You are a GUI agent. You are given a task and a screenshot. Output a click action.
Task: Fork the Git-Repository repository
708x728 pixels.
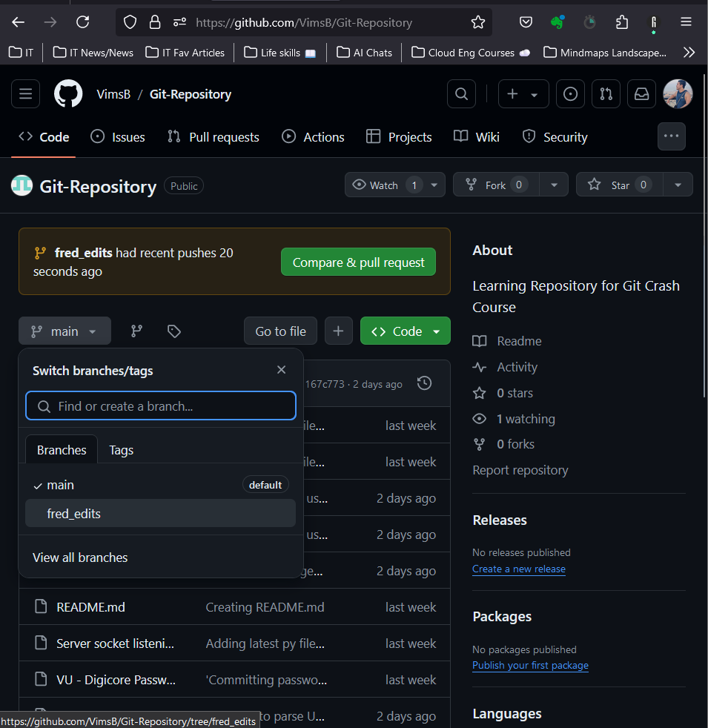point(496,185)
